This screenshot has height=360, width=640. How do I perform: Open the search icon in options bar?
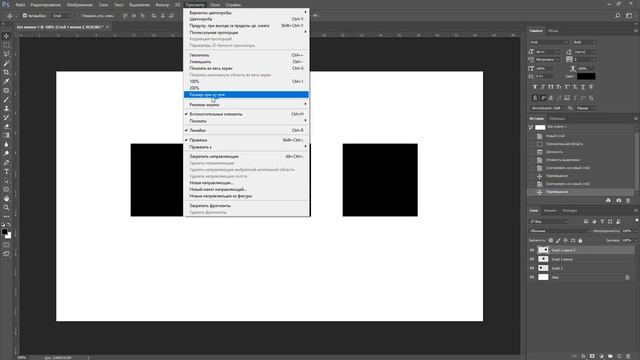click(x=618, y=16)
